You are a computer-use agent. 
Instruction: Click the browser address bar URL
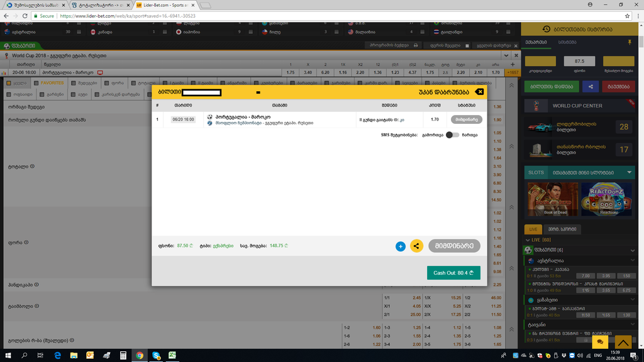pos(128,16)
